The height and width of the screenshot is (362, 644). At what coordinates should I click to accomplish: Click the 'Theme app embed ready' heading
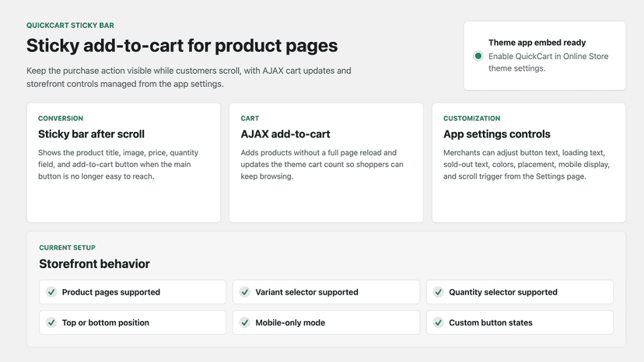coord(537,43)
